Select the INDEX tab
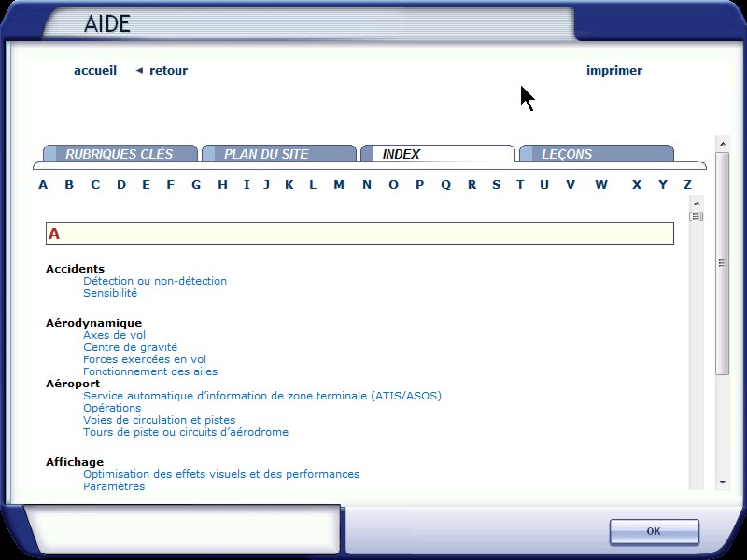Image resolution: width=747 pixels, height=560 pixels. coord(437,154)
